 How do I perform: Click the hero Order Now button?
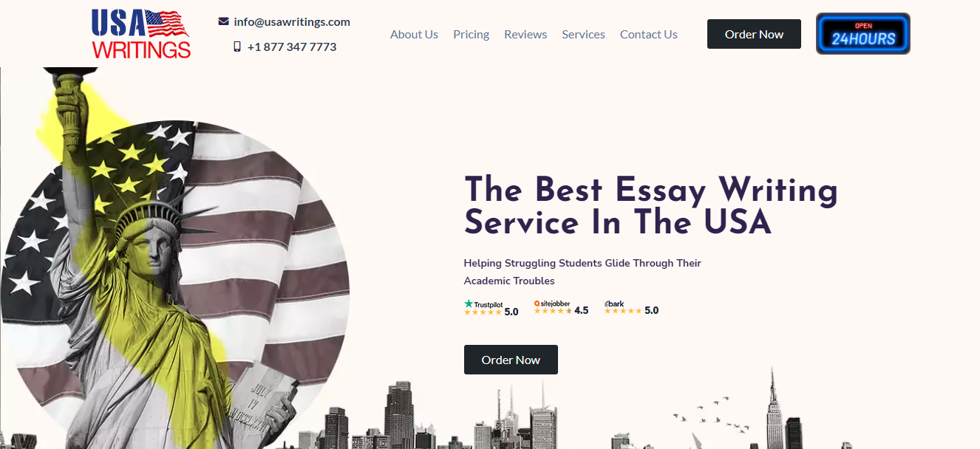point(511,360)
